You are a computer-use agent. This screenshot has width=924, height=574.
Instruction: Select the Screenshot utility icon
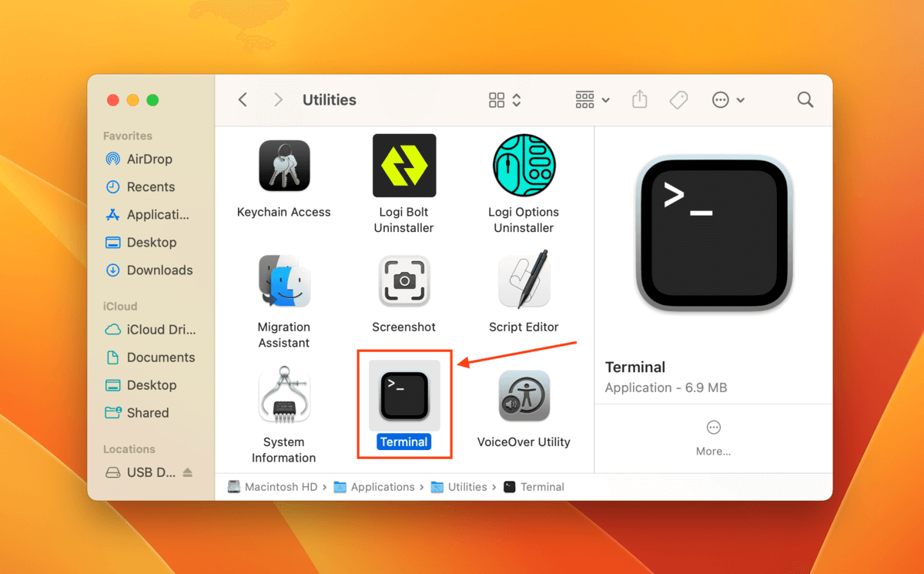tap(404, 280)
